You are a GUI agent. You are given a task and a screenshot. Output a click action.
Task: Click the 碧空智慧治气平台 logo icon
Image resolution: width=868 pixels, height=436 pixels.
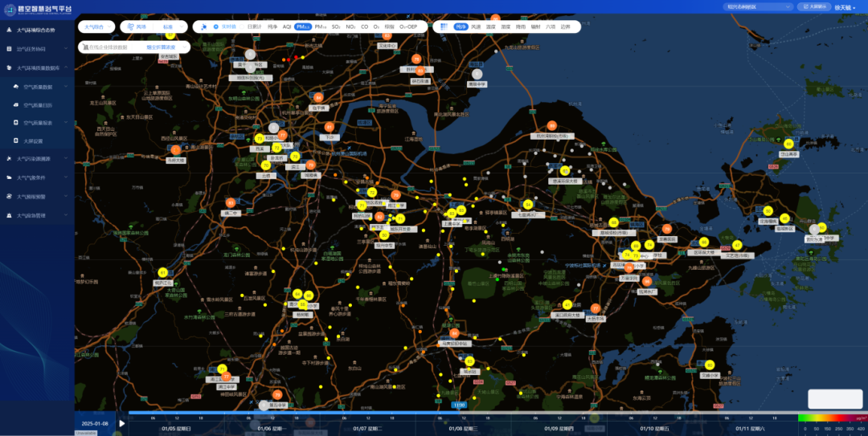point(10,10)
